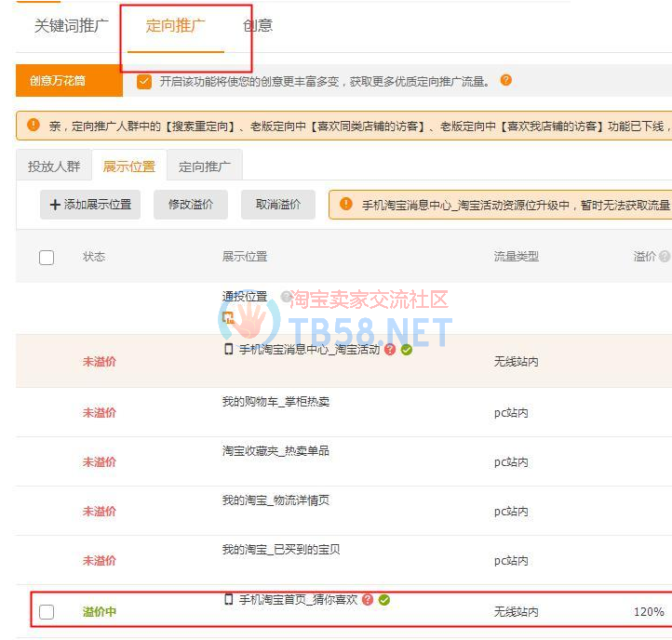Switch to the 投放人群 sub-tab
Viewport: 672px width, 640px height.
54,167
